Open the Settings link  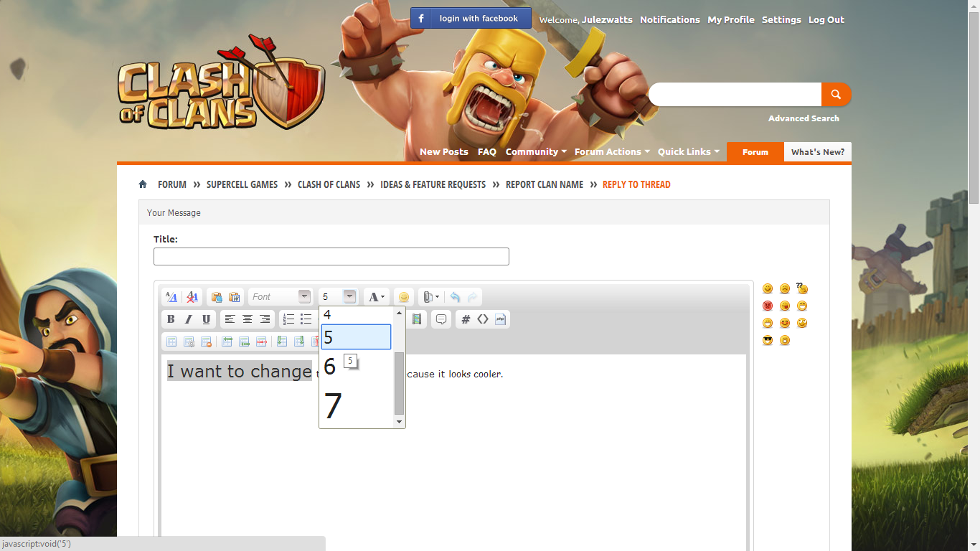[x=781, y=19]
